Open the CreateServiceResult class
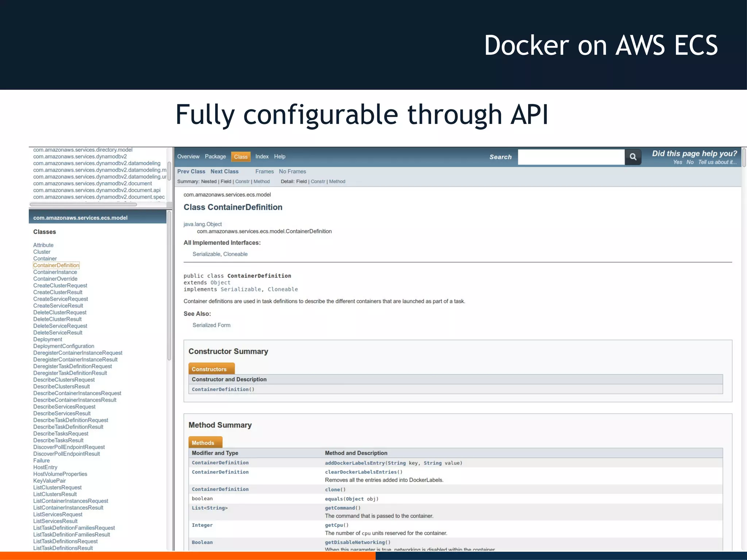The height and width of the screenshot is (560, 747). click(58, 306)
